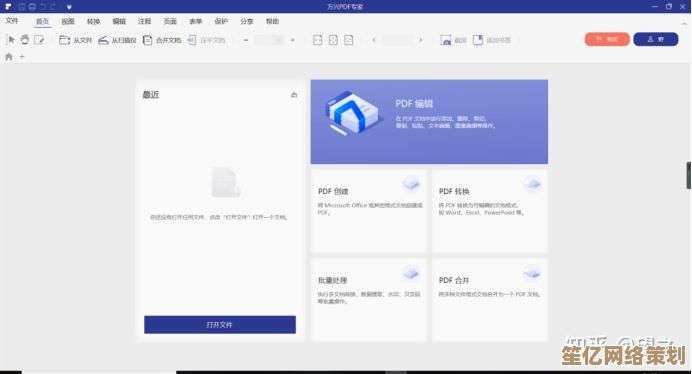692x374 pixels.
Task: Click the greyed 压缩文档 compress button
Action: [x=206, y=40]
